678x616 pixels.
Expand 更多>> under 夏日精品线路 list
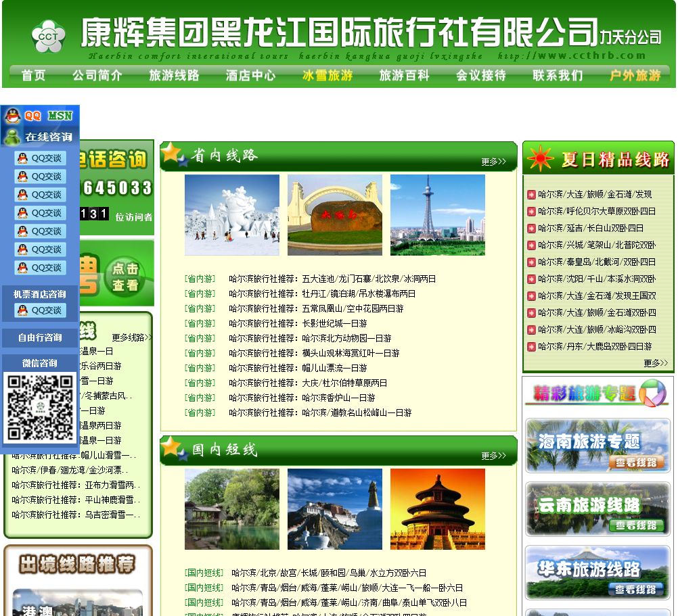coord(656,363)
